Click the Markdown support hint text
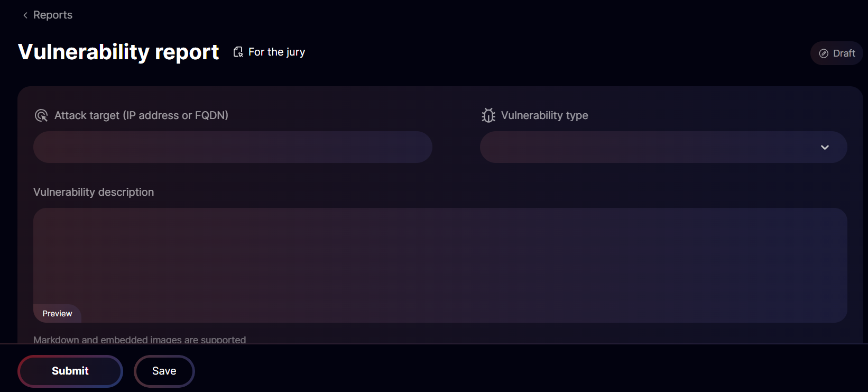 [x=140, y=340]
